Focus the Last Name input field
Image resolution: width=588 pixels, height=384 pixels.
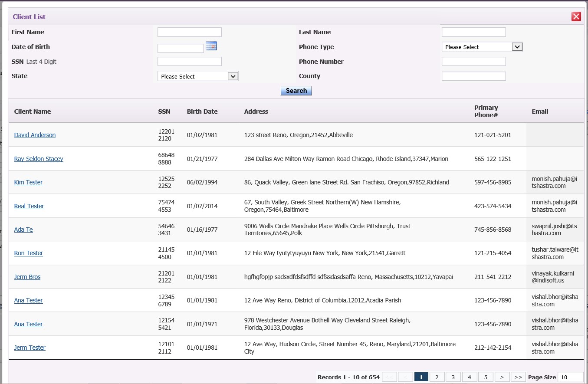[473, 32]
